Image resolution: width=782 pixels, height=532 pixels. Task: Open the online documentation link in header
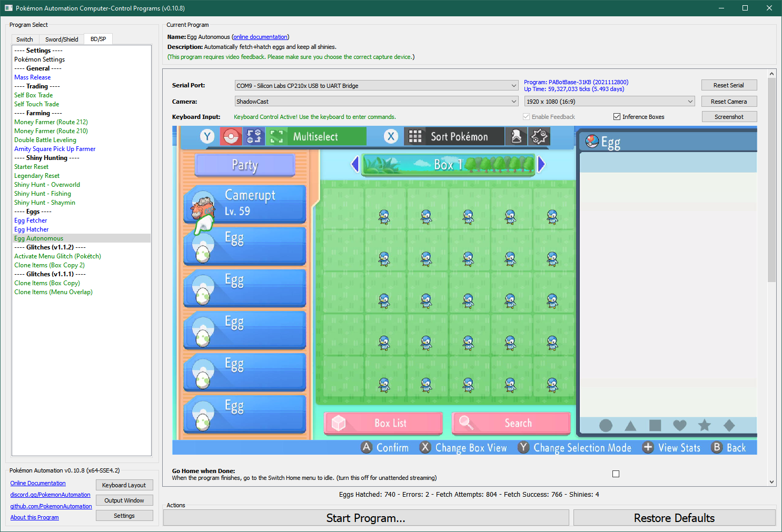click(x=260, y=37)
